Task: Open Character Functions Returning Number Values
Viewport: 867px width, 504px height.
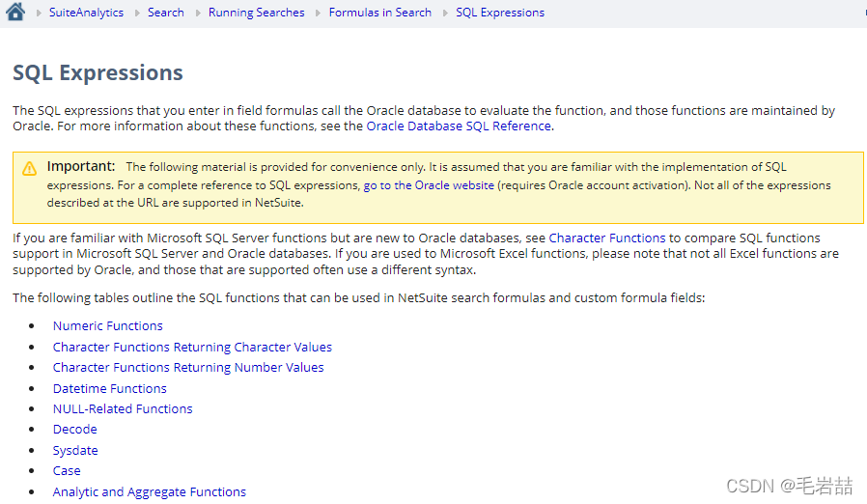Action: [x=188, y=367]
